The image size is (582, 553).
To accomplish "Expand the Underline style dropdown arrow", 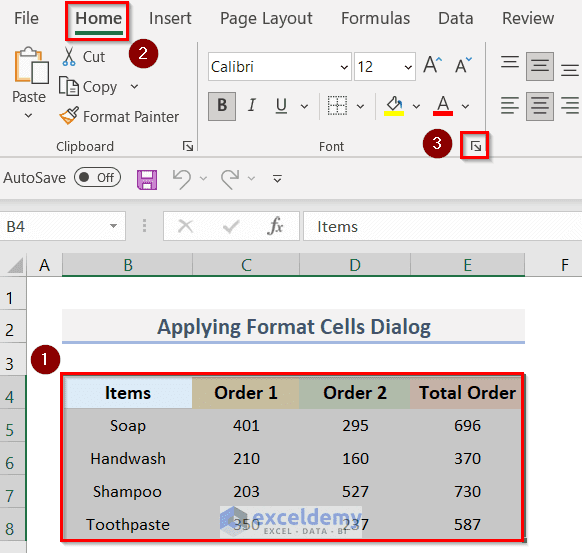I will point(304,107).
